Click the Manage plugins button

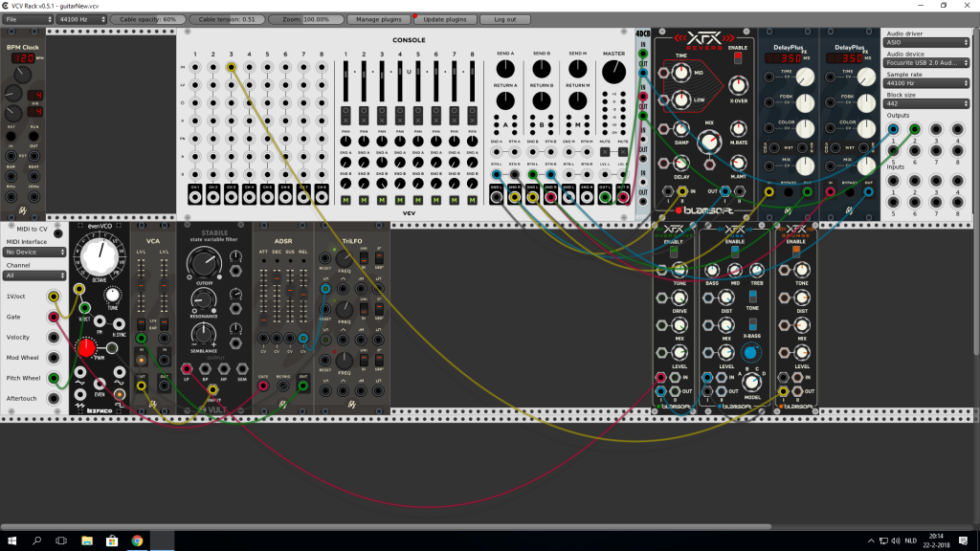(x=379, y=19)
